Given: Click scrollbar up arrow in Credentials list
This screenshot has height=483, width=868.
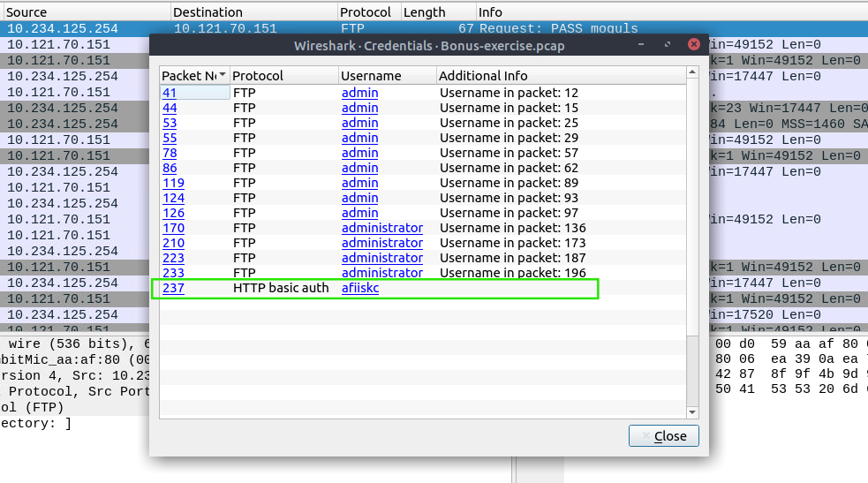Looking at the screenshot, I should (692, 72).
